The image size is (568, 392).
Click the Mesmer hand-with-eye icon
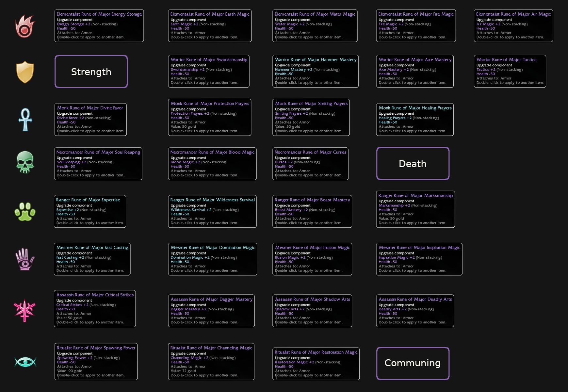pos(25,259)
